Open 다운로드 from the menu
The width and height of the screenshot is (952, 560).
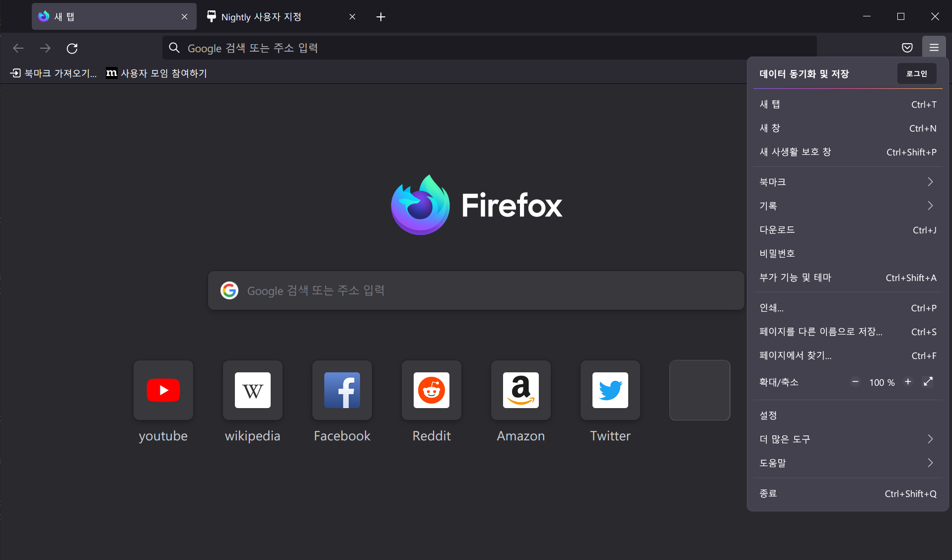[x=848, y=230]
